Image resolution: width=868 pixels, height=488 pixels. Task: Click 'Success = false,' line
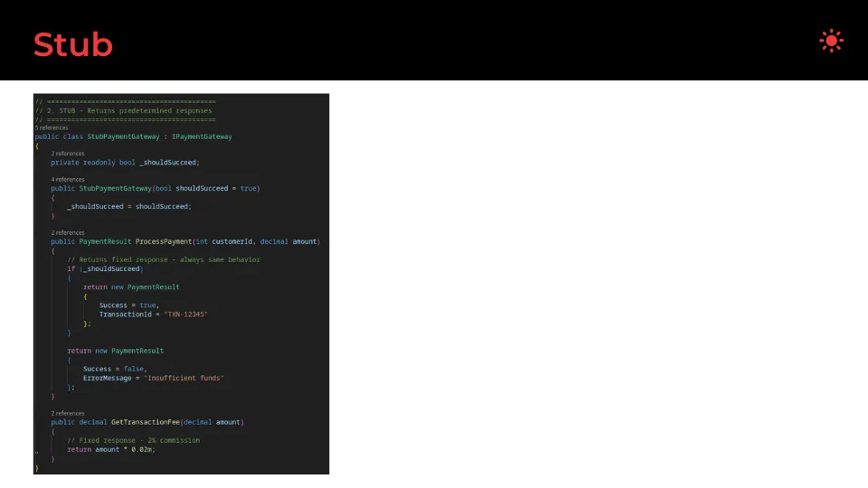[115, 369]
